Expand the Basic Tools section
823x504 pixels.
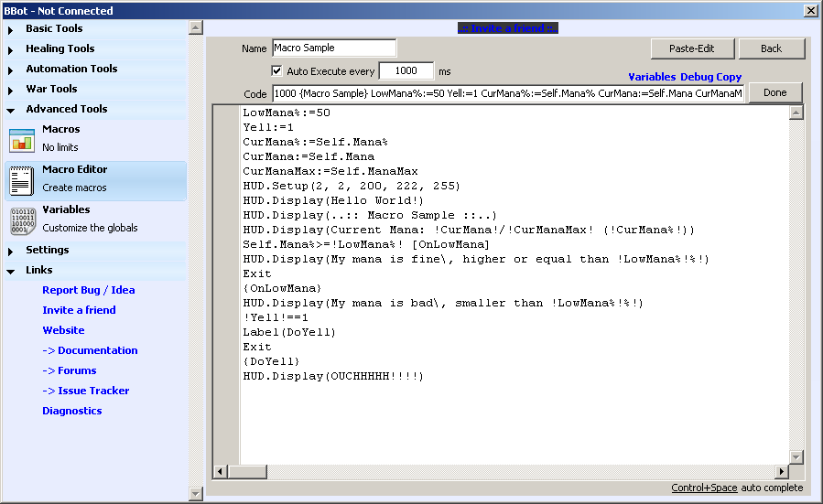pyautogui.click(x=54, y=28)
